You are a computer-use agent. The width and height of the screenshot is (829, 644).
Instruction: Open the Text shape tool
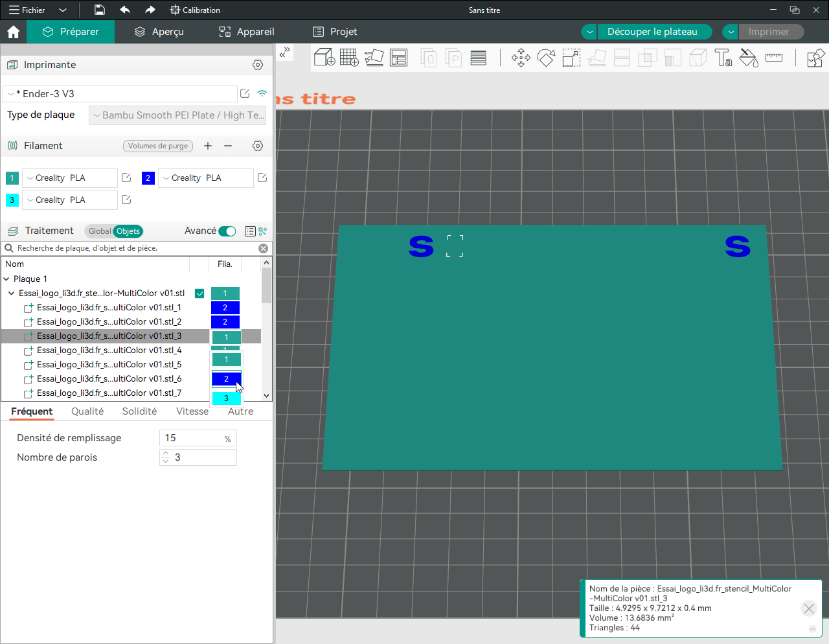[723, 58]
